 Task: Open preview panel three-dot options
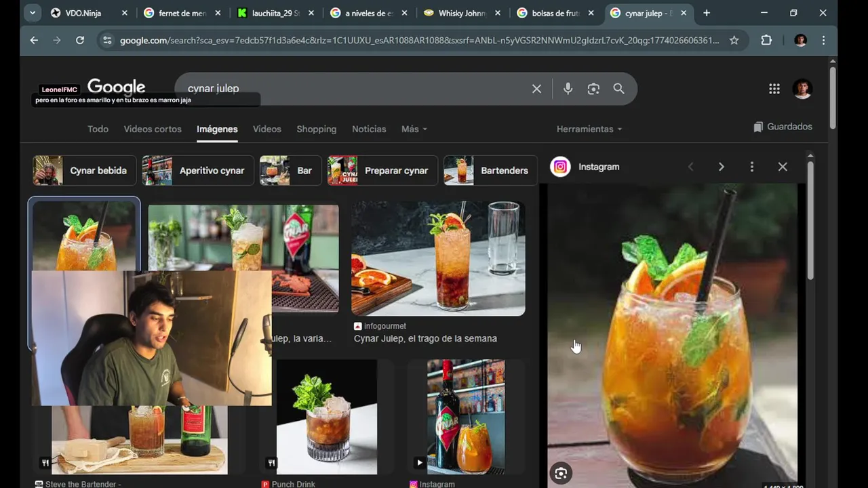point(751,167)
